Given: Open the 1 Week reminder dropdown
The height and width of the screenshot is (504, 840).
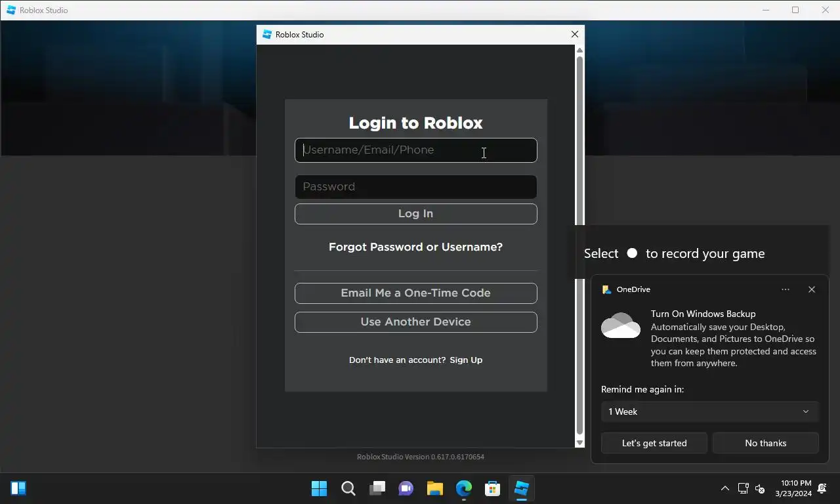Looking at the screenshot, I should 710,411.
